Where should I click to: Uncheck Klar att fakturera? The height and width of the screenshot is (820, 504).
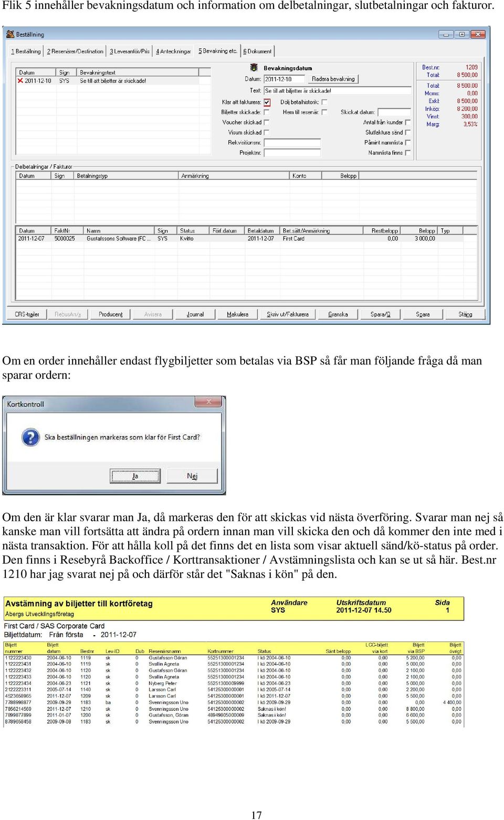coord(267,102)
